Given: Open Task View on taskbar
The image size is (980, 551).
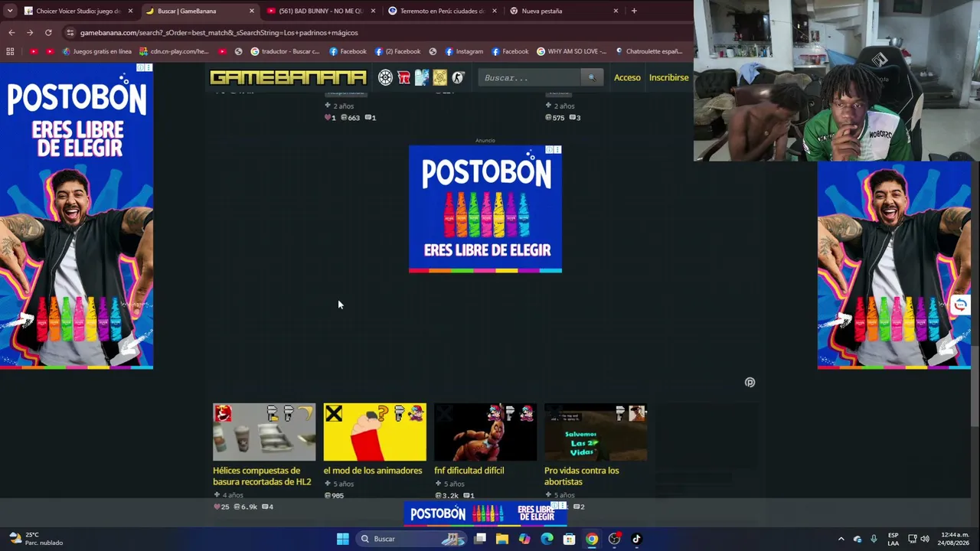Looking at the screenshot, I should pos(480,539).
